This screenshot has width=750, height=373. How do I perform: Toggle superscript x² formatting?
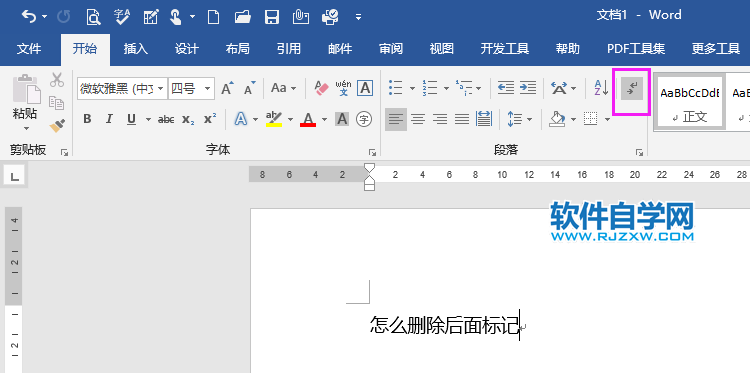point(210,119)
